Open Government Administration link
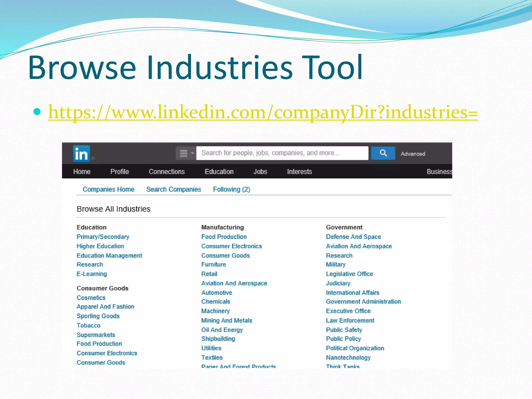This screenshot has height=399, width=532. point(363,302)
